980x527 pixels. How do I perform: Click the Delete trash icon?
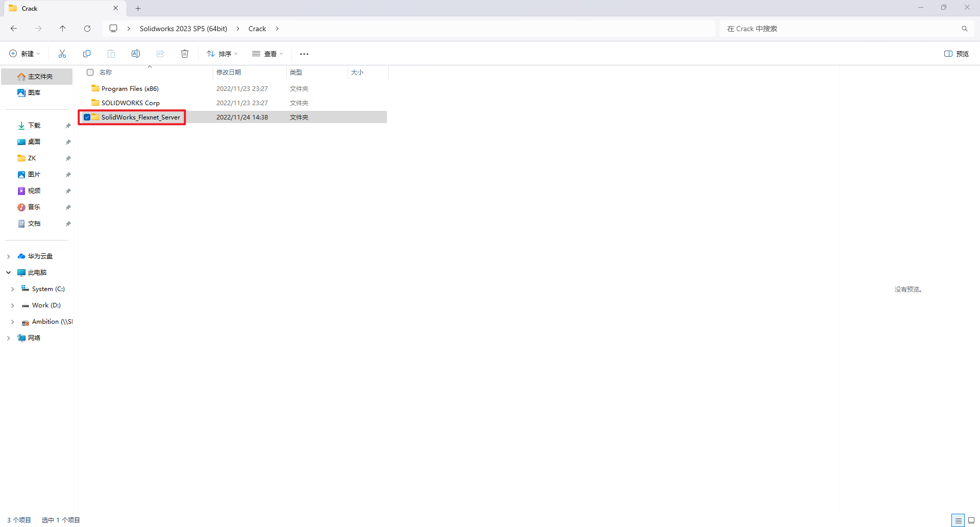[x=185, y=54]
